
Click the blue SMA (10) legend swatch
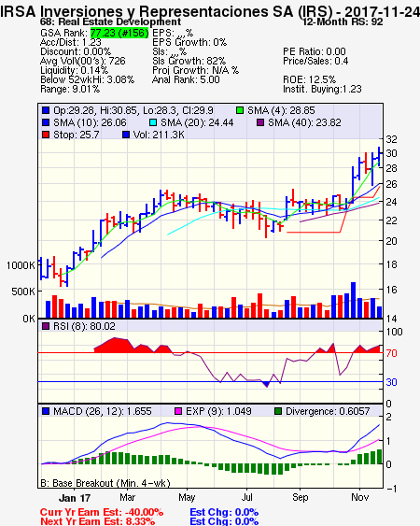click(x=46, y=122)
